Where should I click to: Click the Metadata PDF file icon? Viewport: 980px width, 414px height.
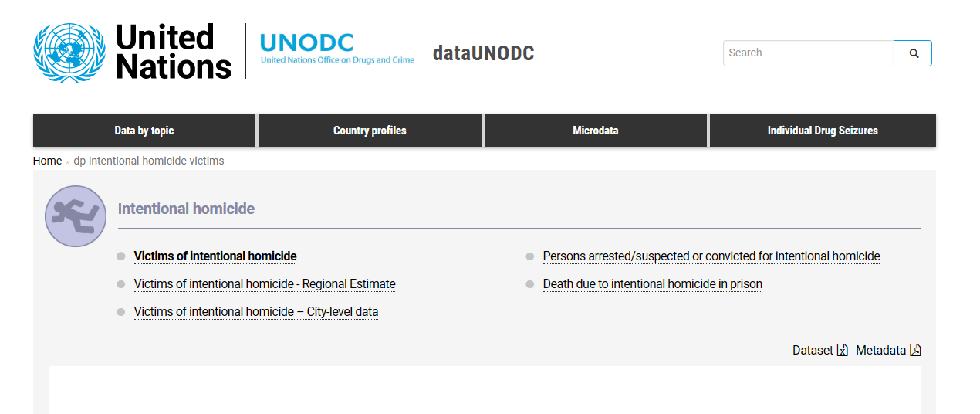click(915, 351)
